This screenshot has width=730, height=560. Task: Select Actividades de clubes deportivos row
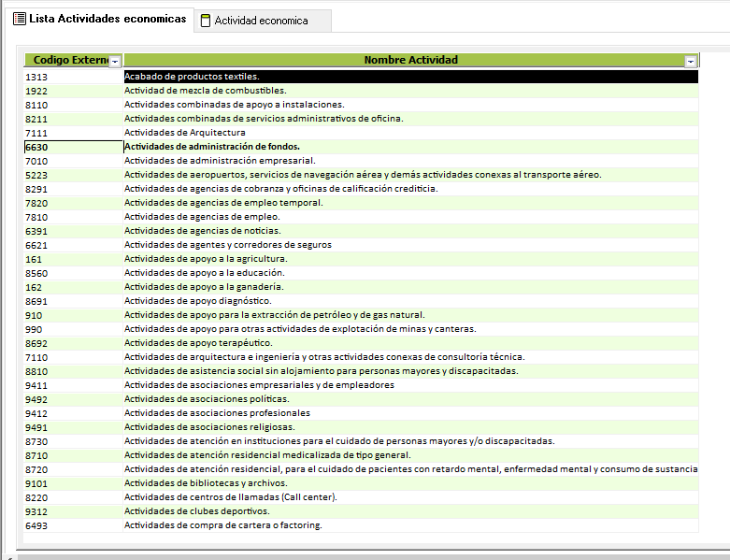(x=197, y=511)
